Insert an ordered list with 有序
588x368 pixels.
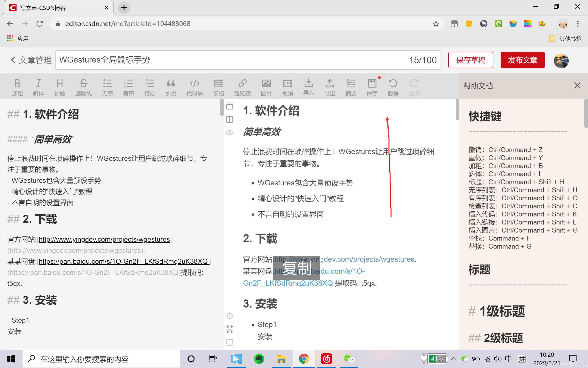(128, 87)
